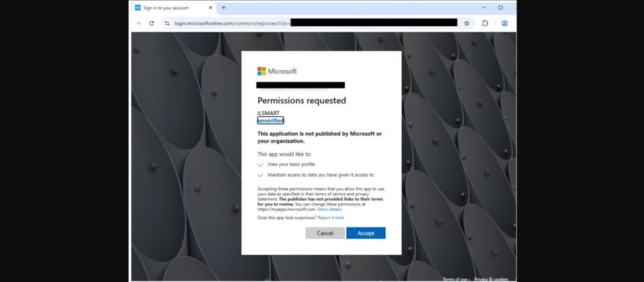Viewport: 644px width, 282px height.
Task: Open the browser extensions puzzle icon
Action: [485, 23]
